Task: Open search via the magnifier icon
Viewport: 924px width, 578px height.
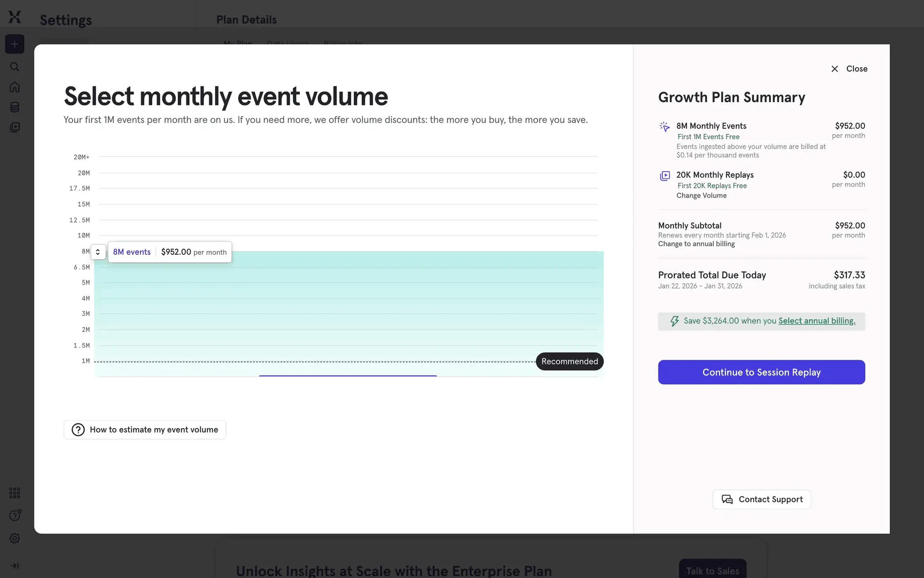Action: coord(15,67)
